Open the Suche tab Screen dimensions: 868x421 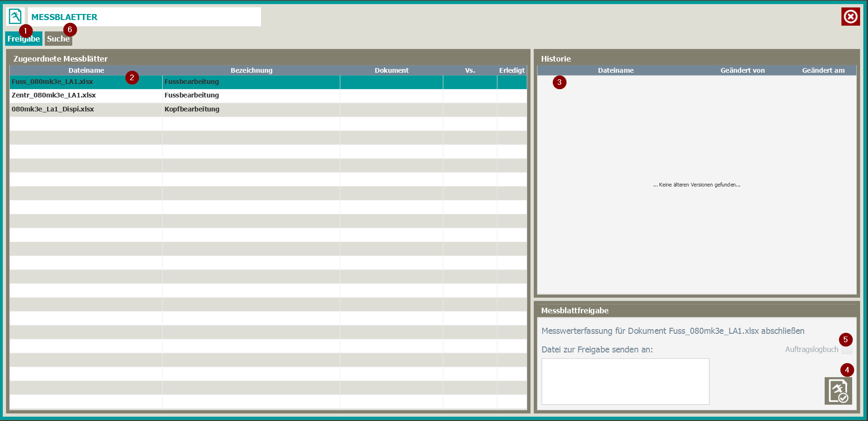58,39
